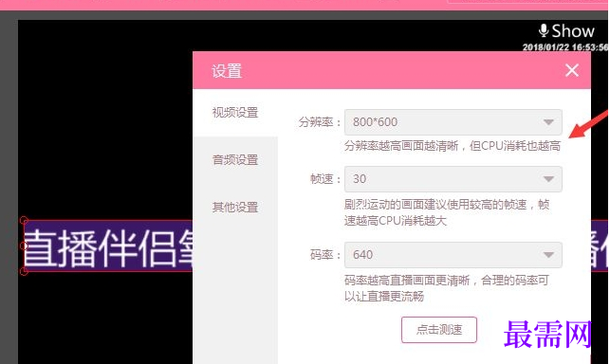Select the 直播伴侣 text layer in preview

(x=109, y=246)
